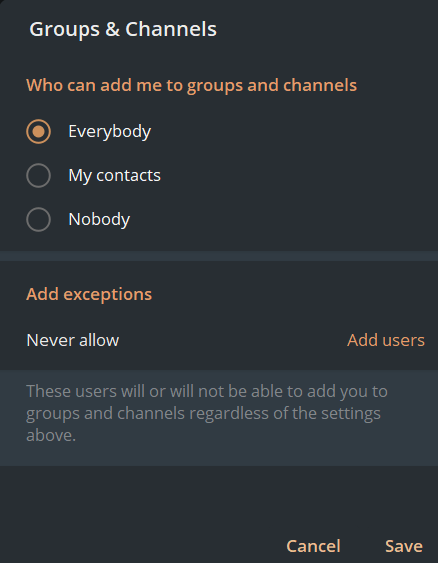Open Add users for Never allow
The width and height of the screenshot is (438, 563).
[x=386, y=340]
